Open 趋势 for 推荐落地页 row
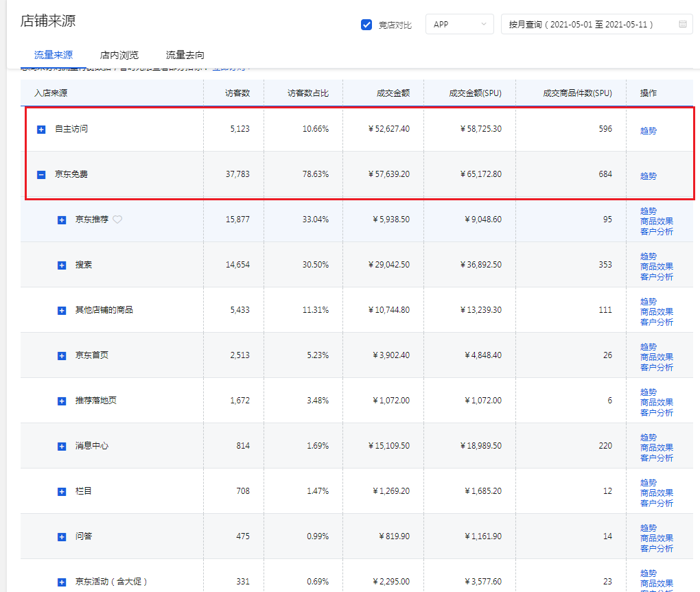 pyautogui.click(x=649, y=392)
